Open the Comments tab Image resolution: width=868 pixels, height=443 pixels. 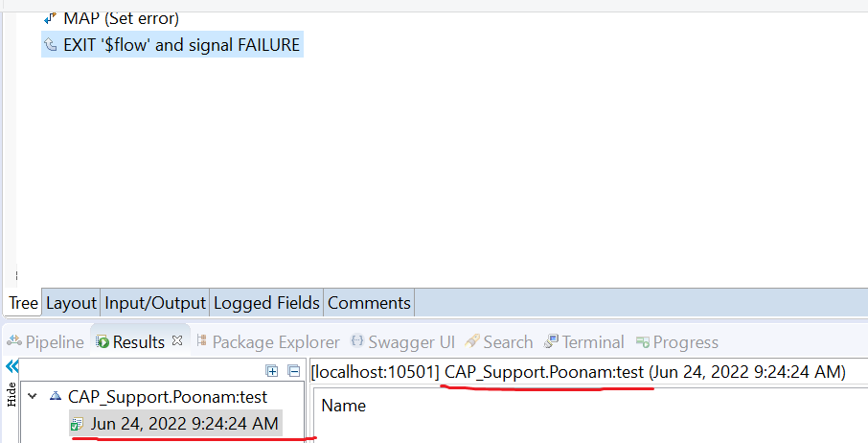(x=369, y=303)
